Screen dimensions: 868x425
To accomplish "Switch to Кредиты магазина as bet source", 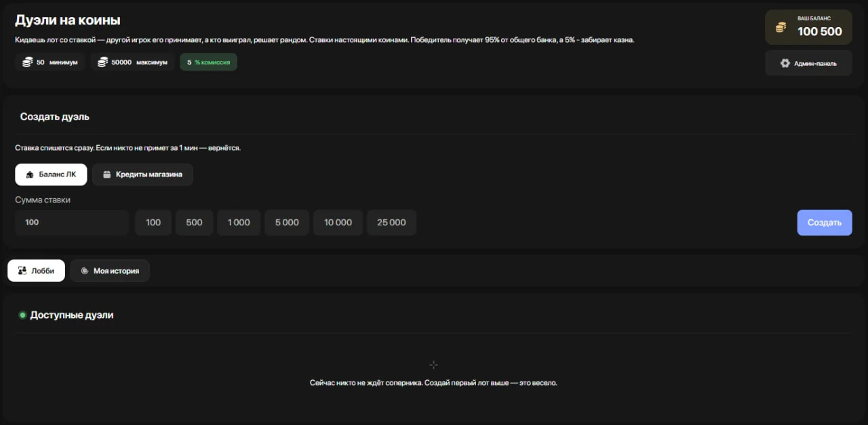I will [142, 174].
